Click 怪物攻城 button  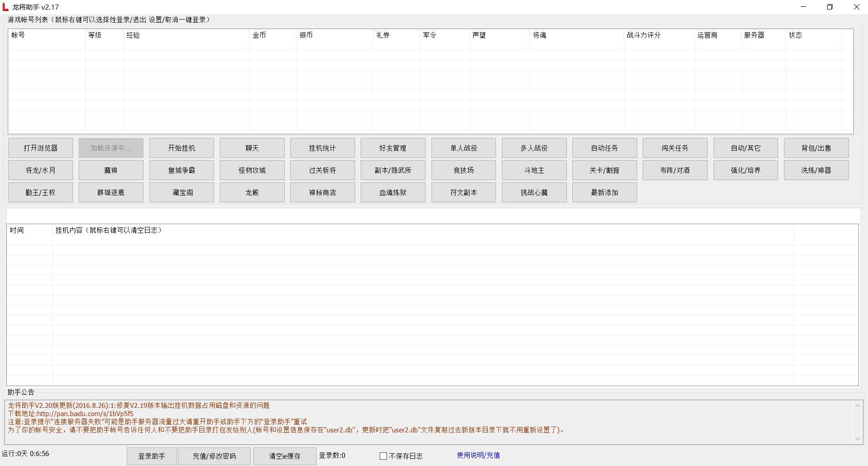click(x=252, y=170)
